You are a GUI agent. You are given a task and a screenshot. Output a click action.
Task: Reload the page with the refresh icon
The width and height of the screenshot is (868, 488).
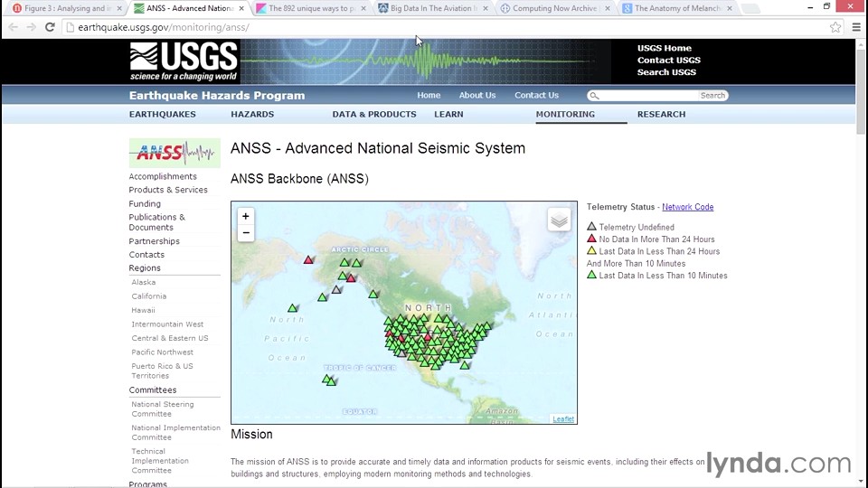[x=50, y=27]
